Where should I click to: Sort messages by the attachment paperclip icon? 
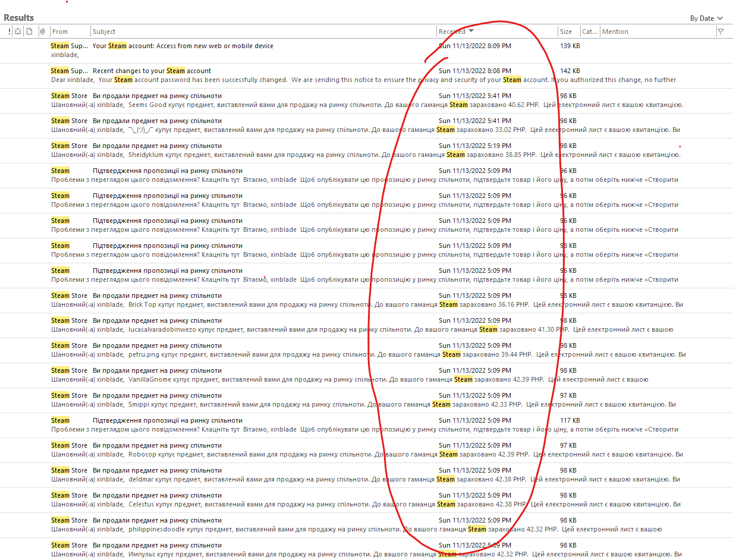click(x=42, y=31)
